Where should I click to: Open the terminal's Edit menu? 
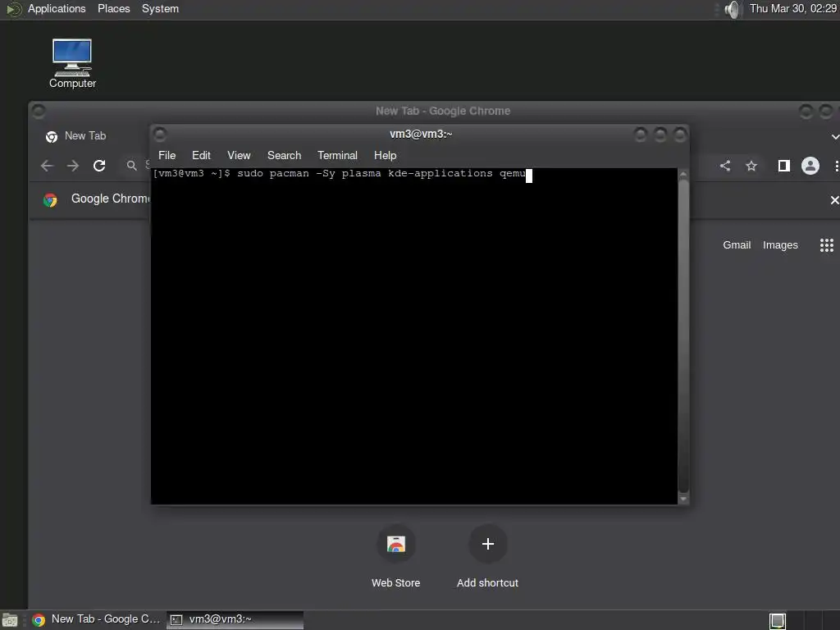click(201, 155)
